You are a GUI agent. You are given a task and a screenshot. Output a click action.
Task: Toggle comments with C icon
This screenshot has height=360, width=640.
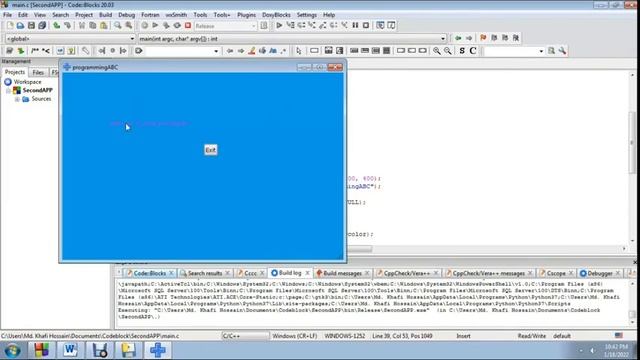pyautogui.click(x=473, y=51)
